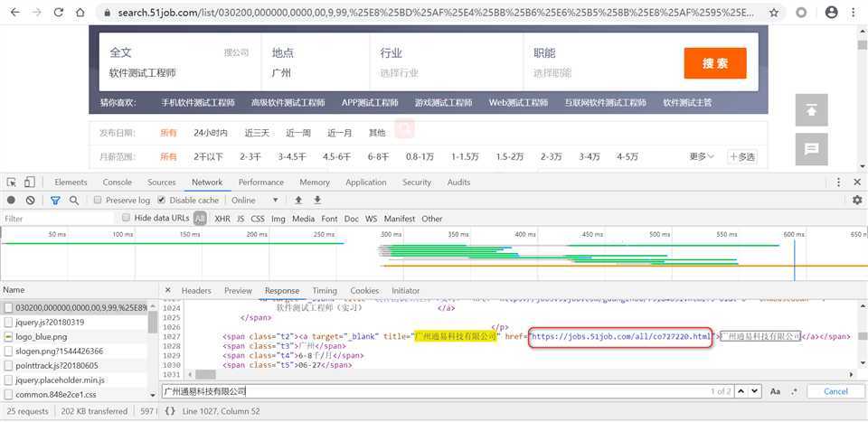Reload the page with refresh icon

59,12
